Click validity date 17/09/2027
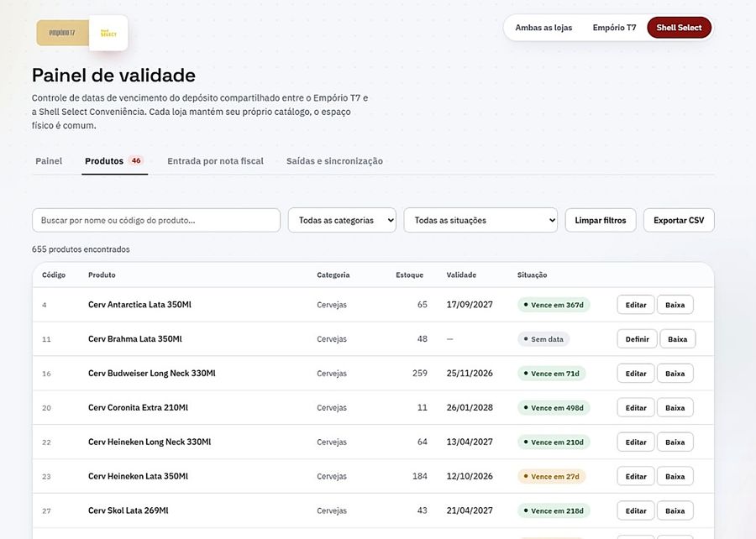Viewport: 756px width, 539px height. (470, 305)
